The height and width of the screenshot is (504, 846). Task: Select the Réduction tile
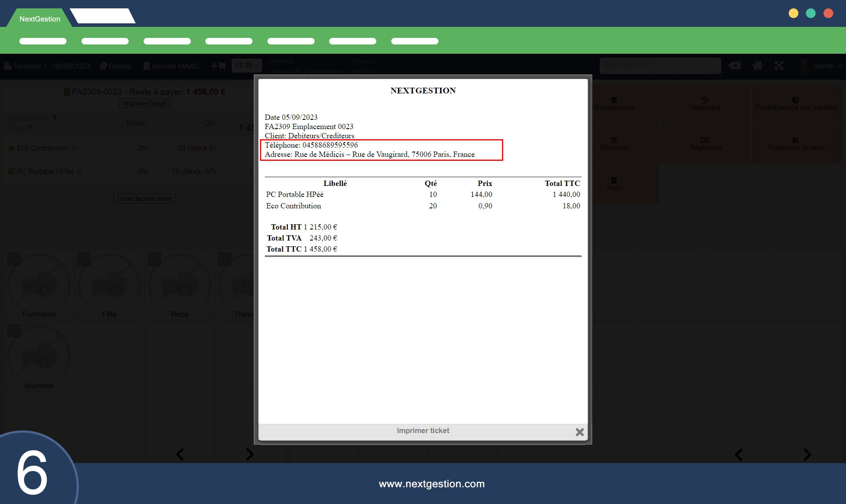pyautogui.click(x=614, y=144)
